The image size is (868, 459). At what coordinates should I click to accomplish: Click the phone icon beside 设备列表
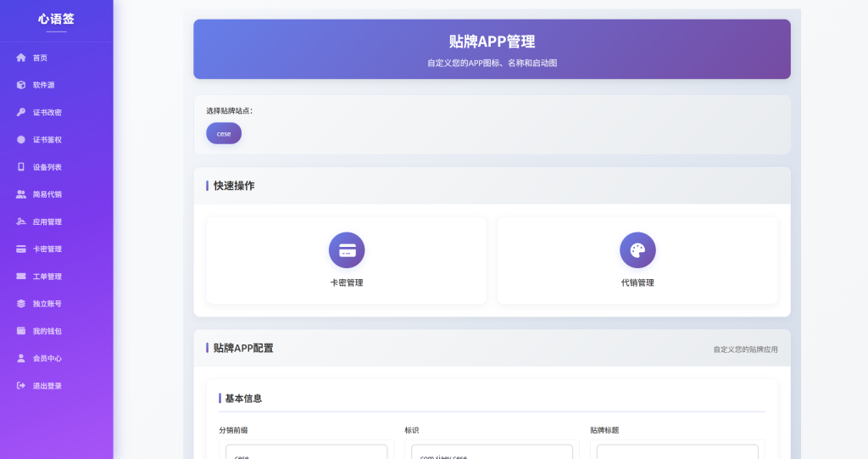pyautogui.click(x=21, y=167)
